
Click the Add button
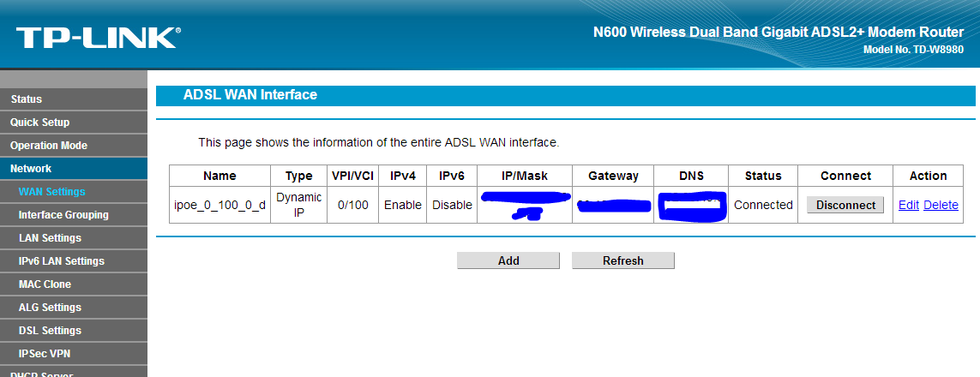pos(508,260)
